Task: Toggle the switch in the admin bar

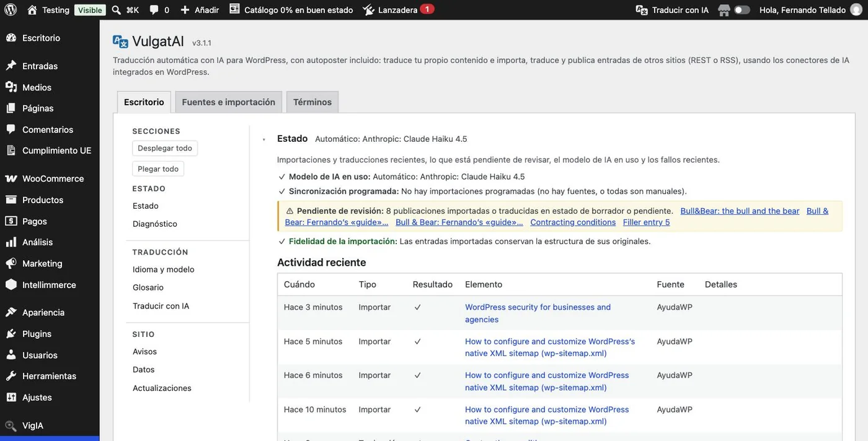Action: point(742,10)
